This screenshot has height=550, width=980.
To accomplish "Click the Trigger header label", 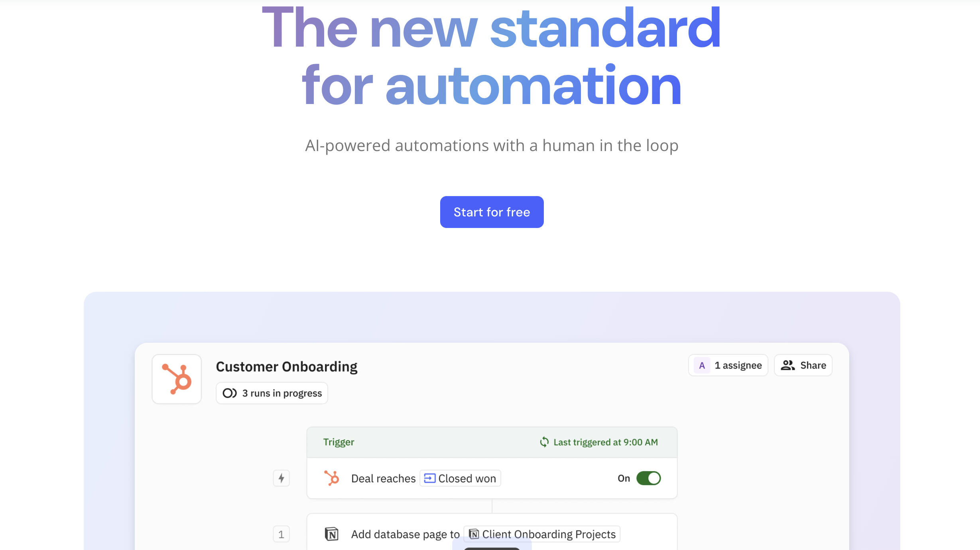I will pos(338,442).
